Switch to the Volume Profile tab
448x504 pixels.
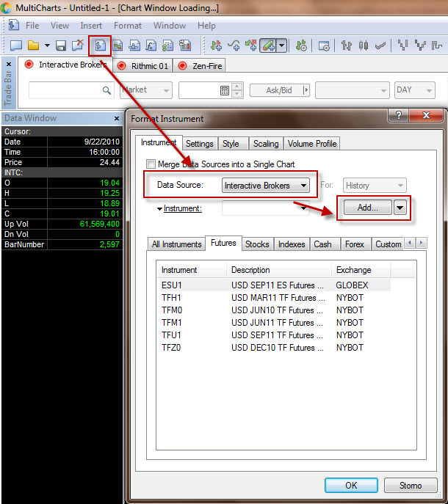tap(312, 144)
